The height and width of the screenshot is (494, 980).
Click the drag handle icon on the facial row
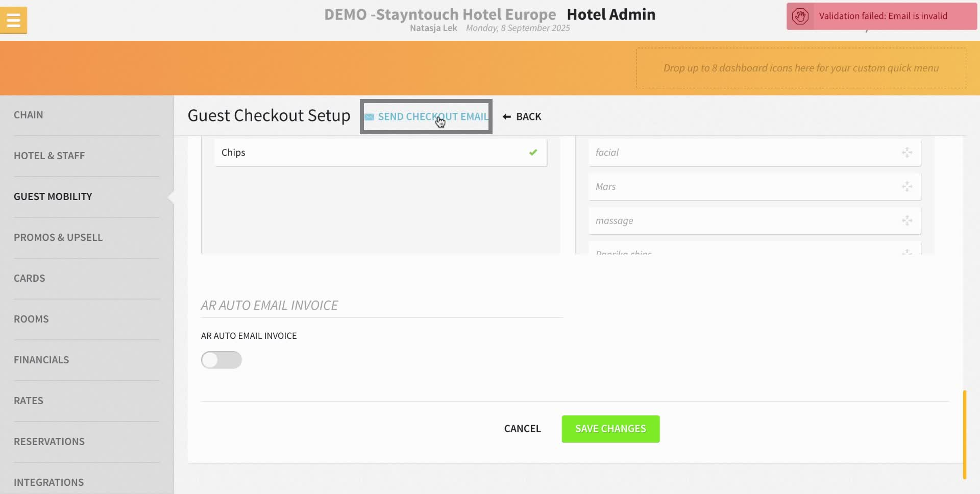pos(907,152)
